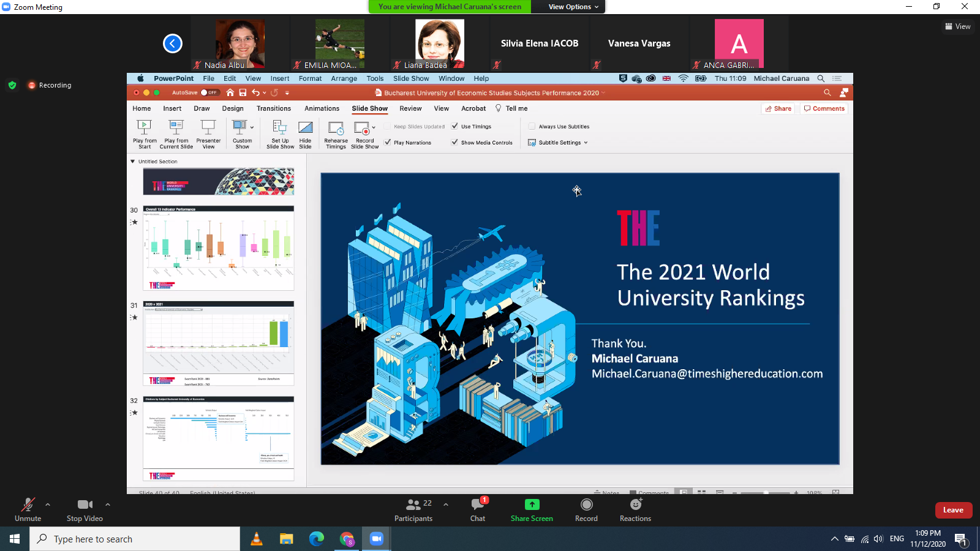The width and height of the screenshot is (980, 551).
Task: Open the Reactions menu
Action: coord(635,504)
